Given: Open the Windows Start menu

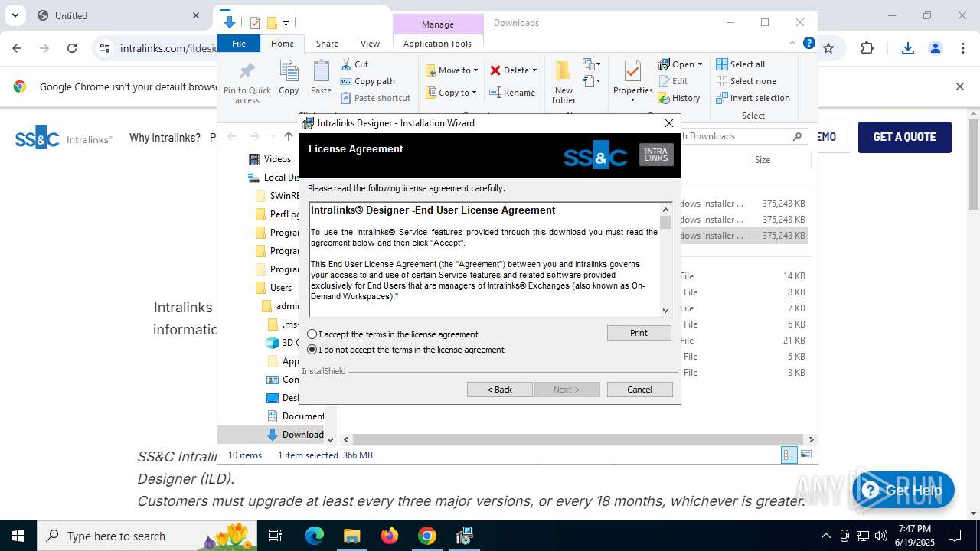Looking at the screenshot, I should pos(18,536).
